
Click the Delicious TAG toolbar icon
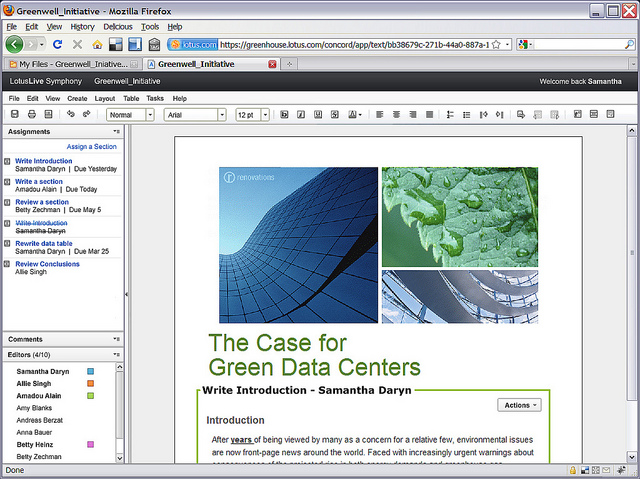coord(154,44)
